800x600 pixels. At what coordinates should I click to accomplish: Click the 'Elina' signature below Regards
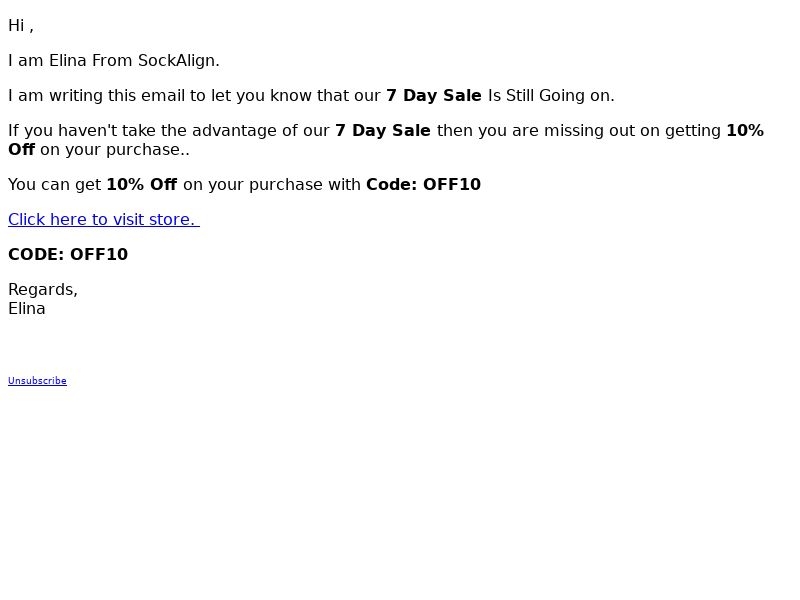(x=27, y=309)
